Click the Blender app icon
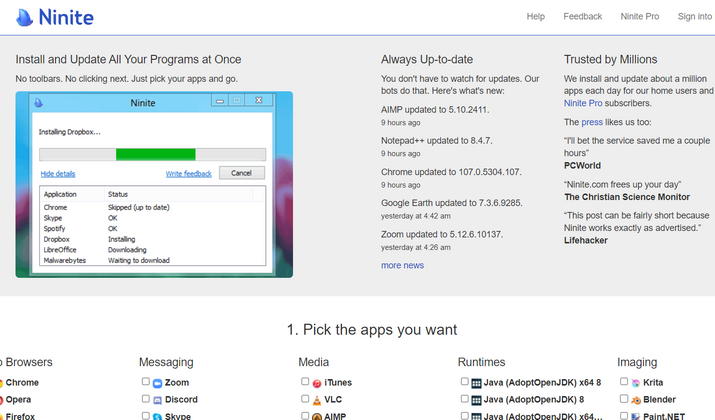Screen dimensions: 715x420 point(636,400)
